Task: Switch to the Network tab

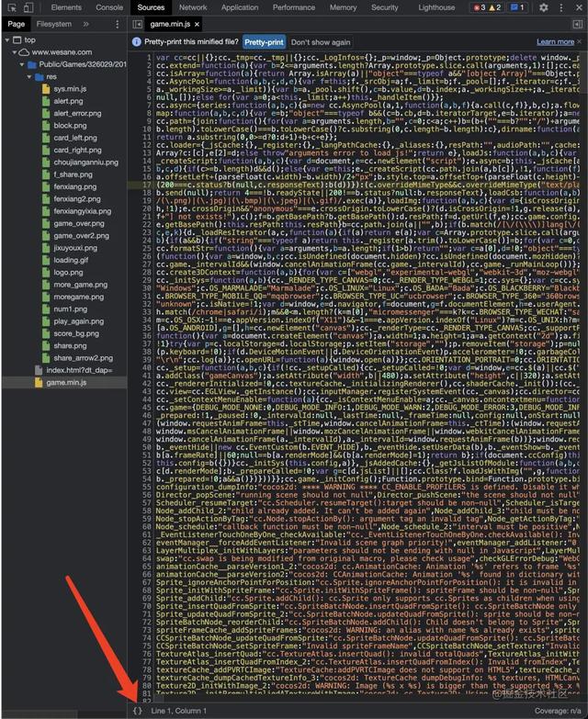Action: click(x=193, y=7)
